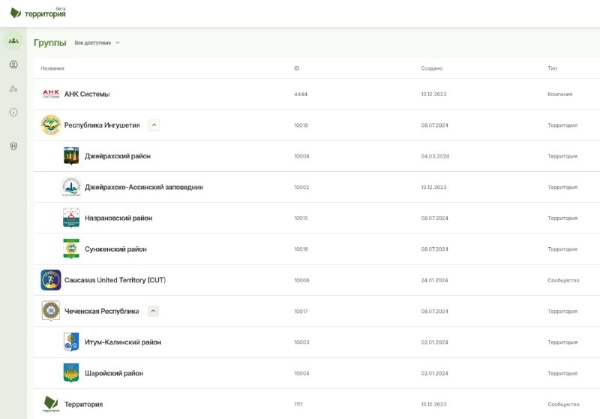
Task: Click the Джейрахский район coat of arms
Action: (71, 156)
